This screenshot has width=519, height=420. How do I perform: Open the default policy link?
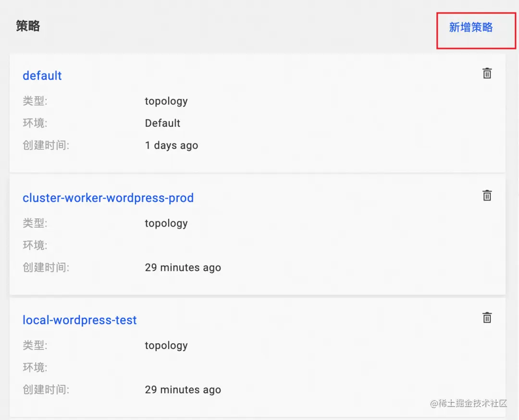pos(42,76)
